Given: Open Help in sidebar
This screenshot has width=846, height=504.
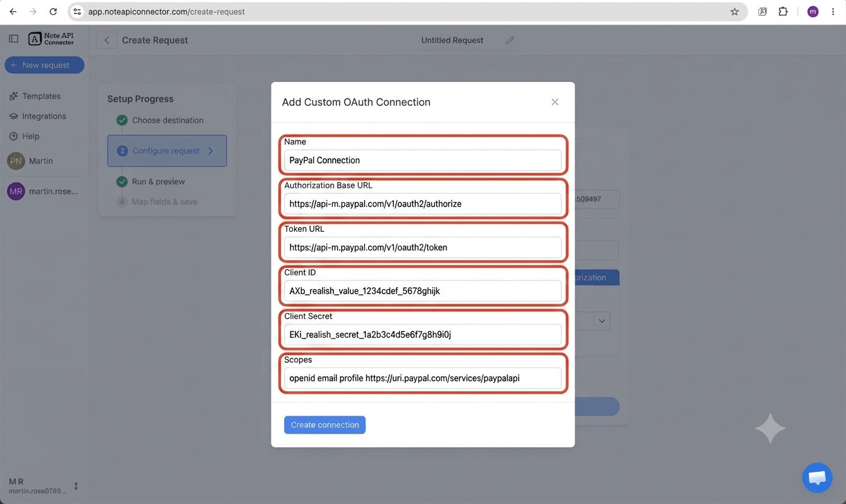Looking at the screenshot, I should (24, 136).
